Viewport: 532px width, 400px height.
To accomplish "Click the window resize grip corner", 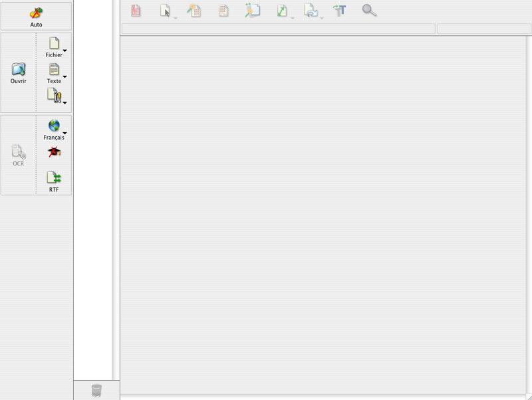I will (x=529, y=397).
